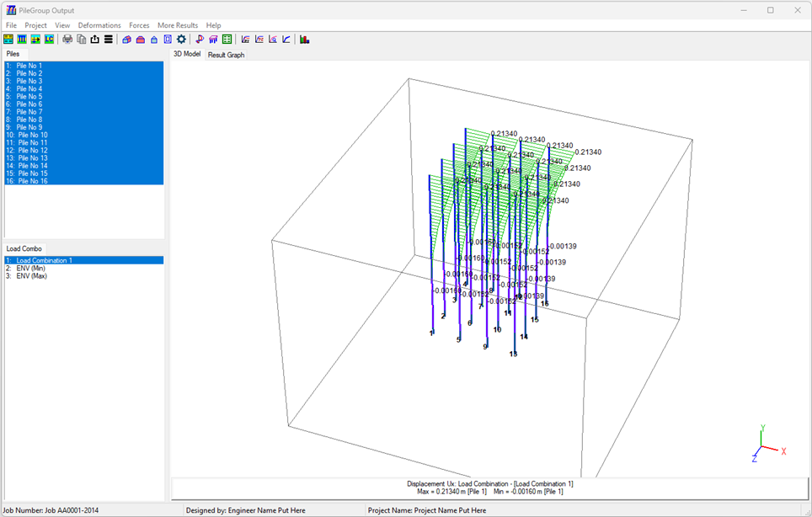
Task: Click the PileGroup Output app icon in title bar
Action: pos(11,10)
